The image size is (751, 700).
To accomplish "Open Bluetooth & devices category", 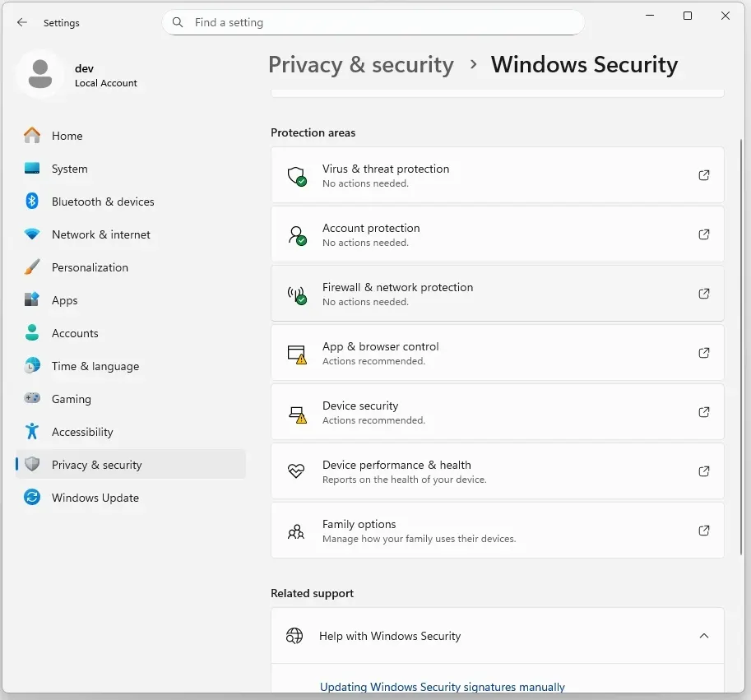I will pyautogui.click(x=130, y=202).
